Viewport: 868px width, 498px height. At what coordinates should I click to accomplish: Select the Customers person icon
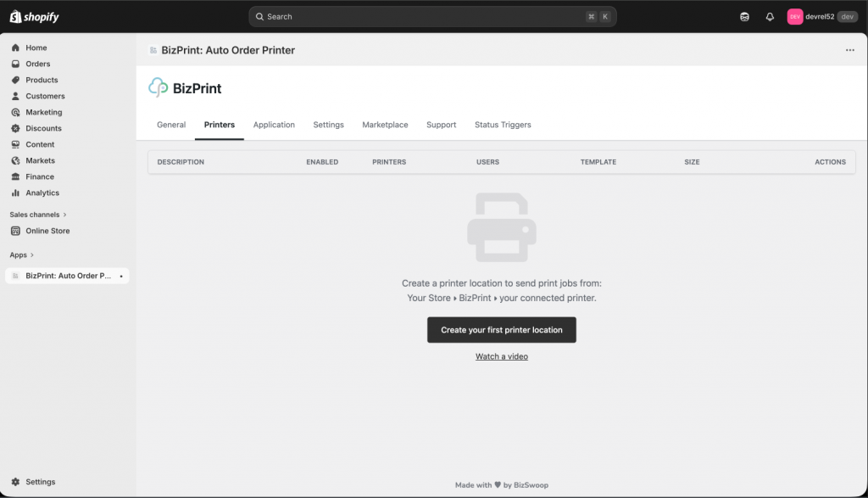[x=15, y=96]
